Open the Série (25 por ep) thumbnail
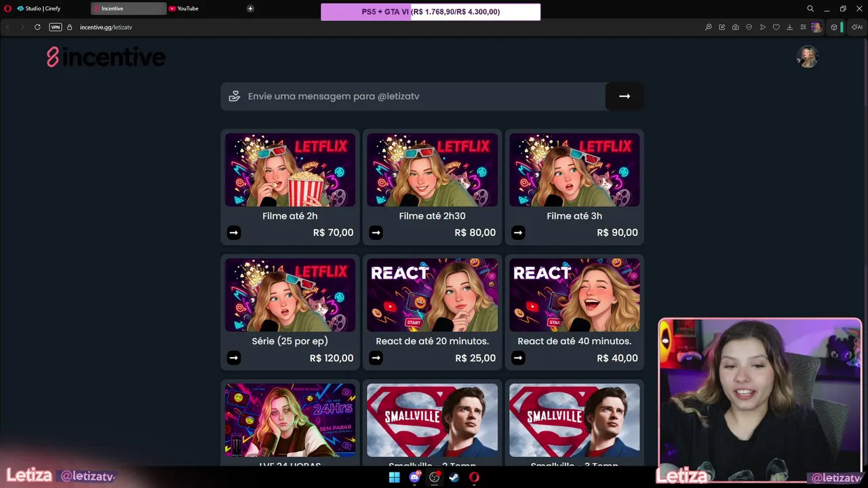Image resolution: width=868 pixels, height=488 pixels. [290, 295]
